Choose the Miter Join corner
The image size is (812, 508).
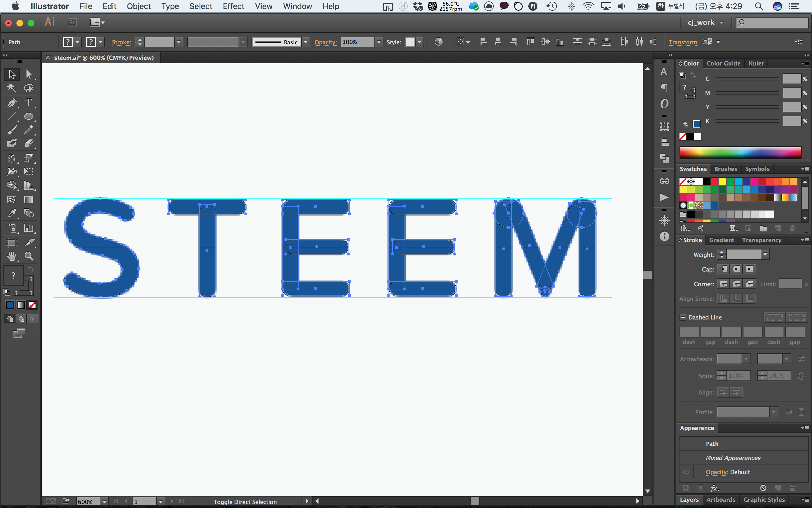point(724,284)
